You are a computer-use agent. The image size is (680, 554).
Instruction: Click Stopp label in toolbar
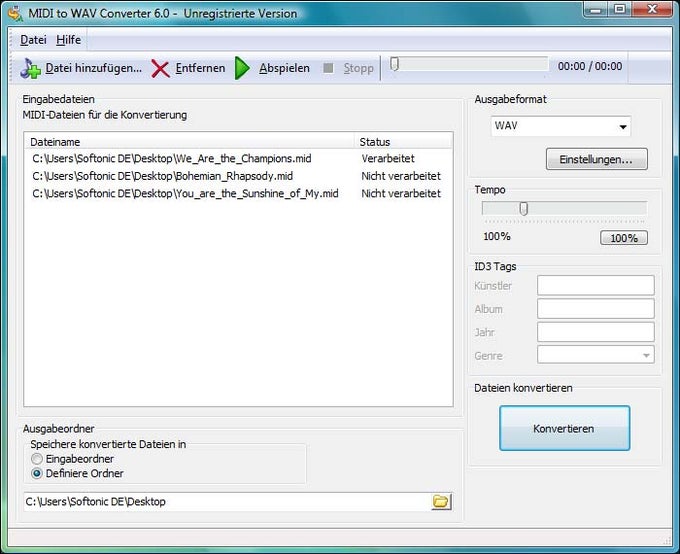click(359, 68)
